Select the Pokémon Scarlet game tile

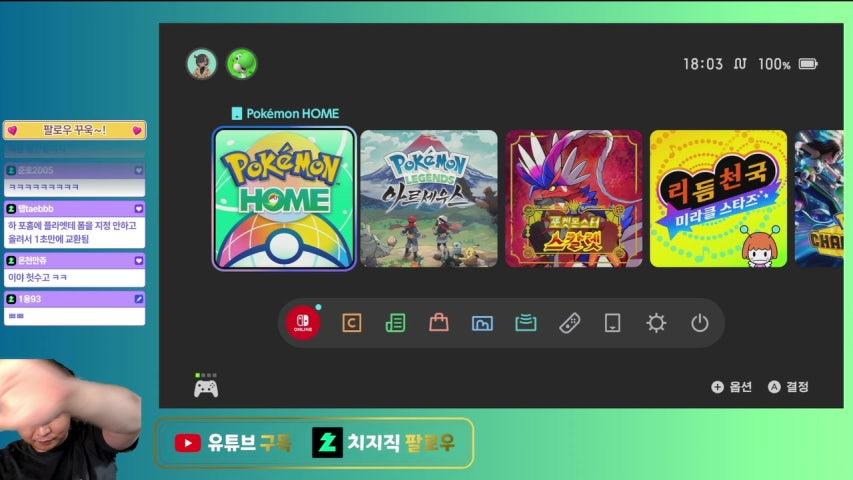574,199
